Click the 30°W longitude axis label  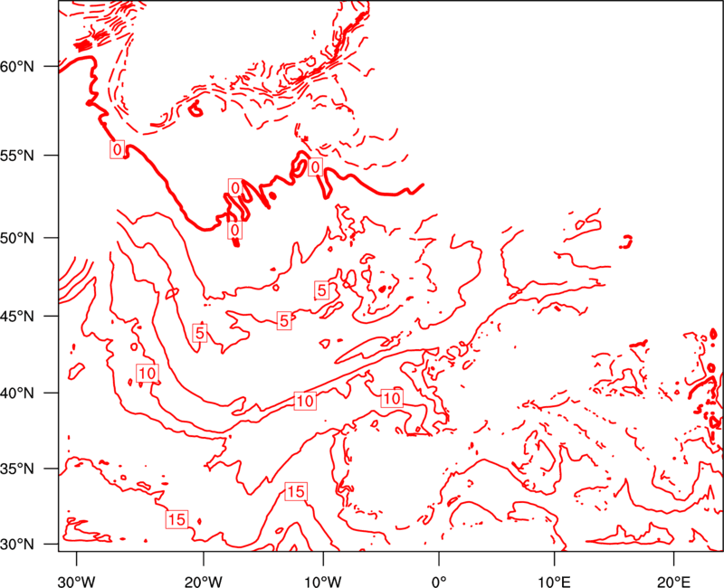76,581
